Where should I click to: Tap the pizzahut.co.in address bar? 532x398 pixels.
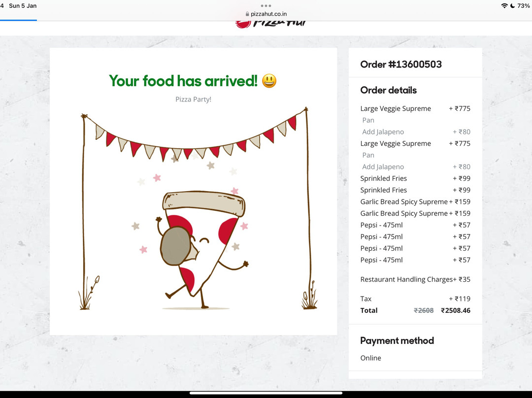point(266,14)
